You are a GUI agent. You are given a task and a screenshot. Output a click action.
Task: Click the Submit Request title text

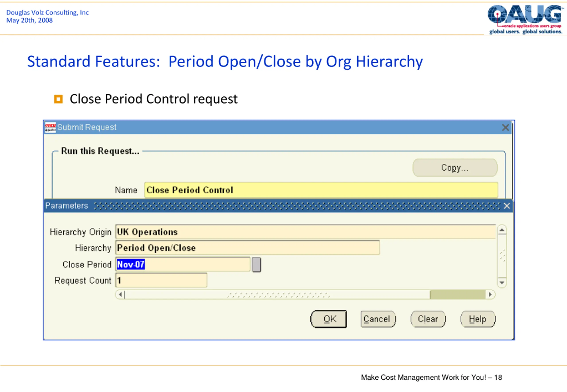click(x=87, y=127)
